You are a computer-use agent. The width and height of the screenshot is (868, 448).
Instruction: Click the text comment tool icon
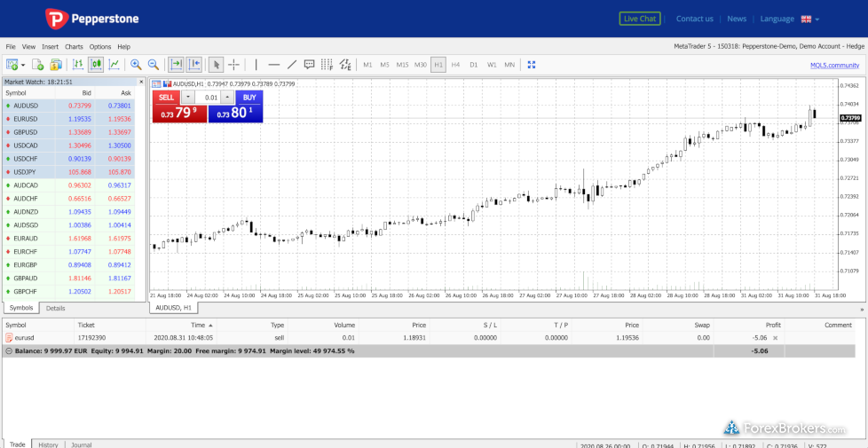(x=309, y=65)
